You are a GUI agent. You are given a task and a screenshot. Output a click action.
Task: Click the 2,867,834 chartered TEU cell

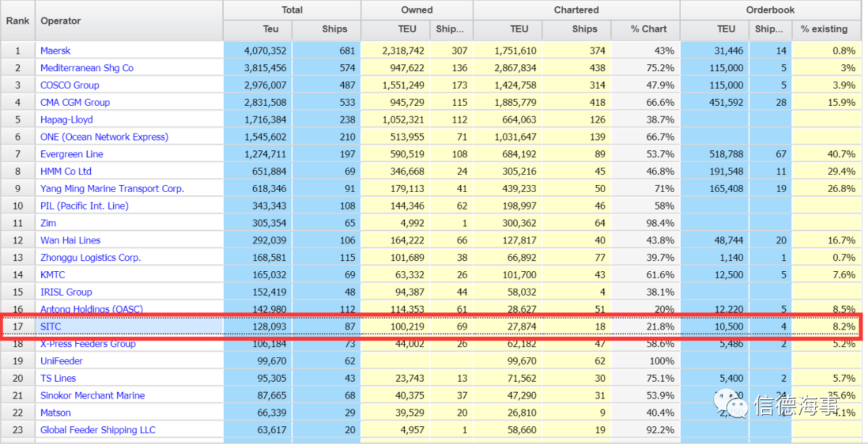pyautogui.click(x=508, y=68)
